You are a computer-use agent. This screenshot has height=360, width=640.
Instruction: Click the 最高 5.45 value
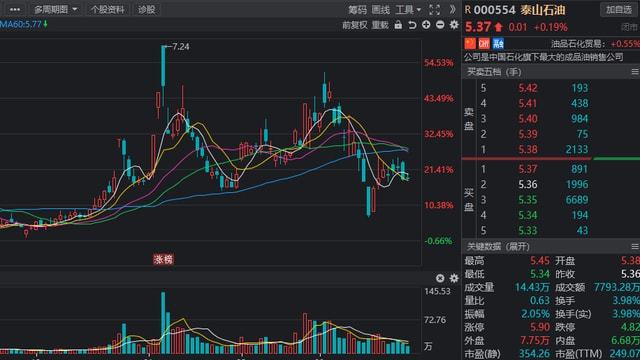[540, 260]
